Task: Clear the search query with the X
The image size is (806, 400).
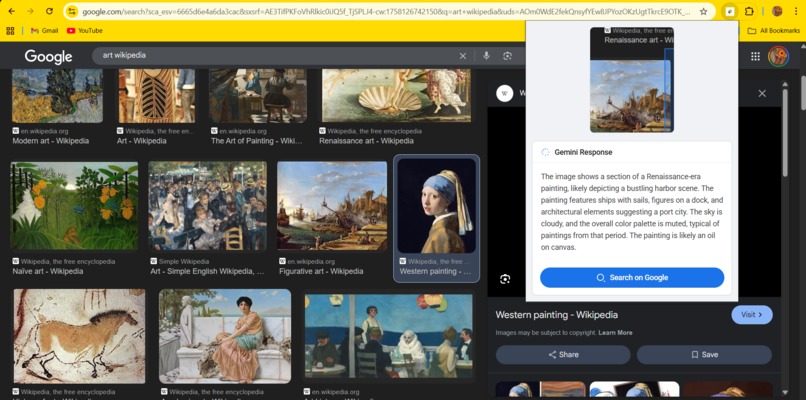Action: point(463,56)
